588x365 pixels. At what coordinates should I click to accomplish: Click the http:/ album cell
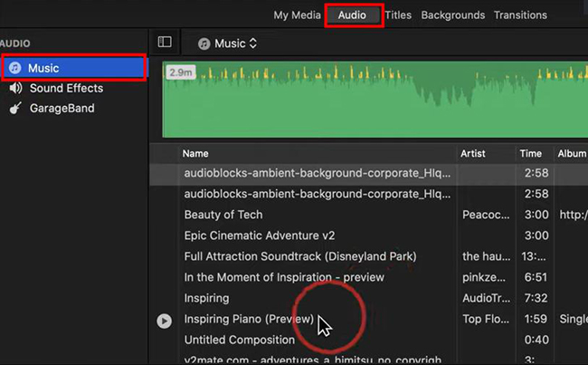[x=574, y=215]
